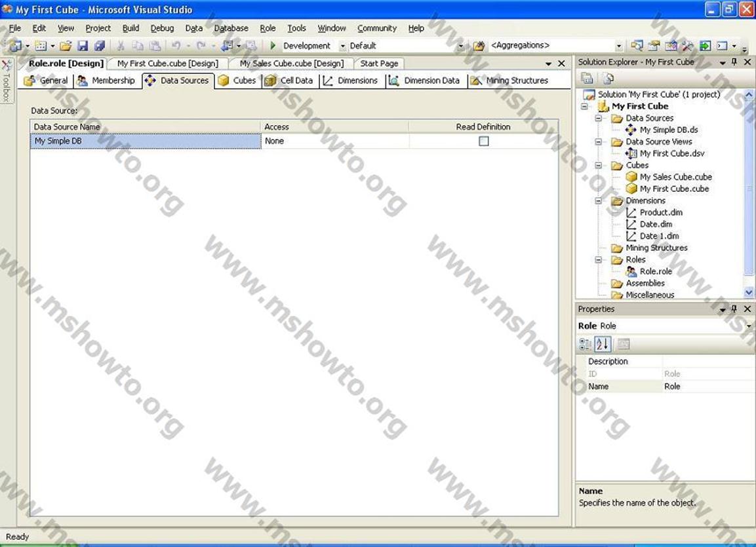Pin the Solution Explorer panel

coord(734,62)
